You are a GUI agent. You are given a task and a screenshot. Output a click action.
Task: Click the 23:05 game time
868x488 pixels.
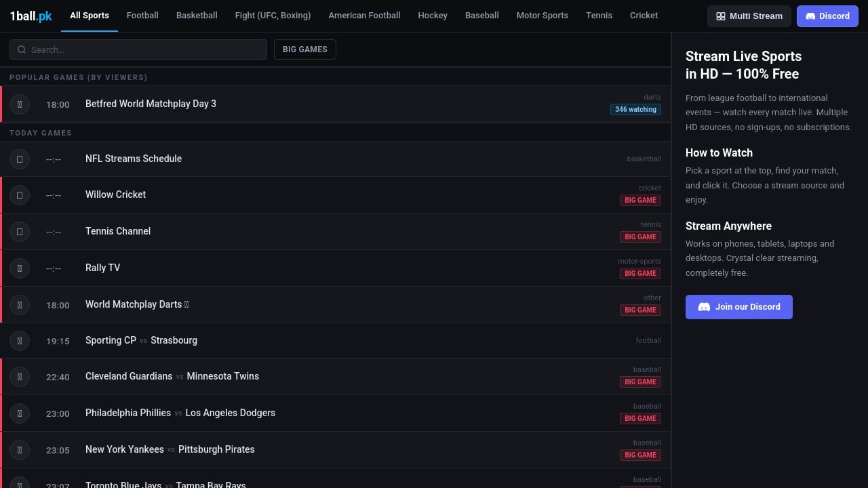click(58, 451)
